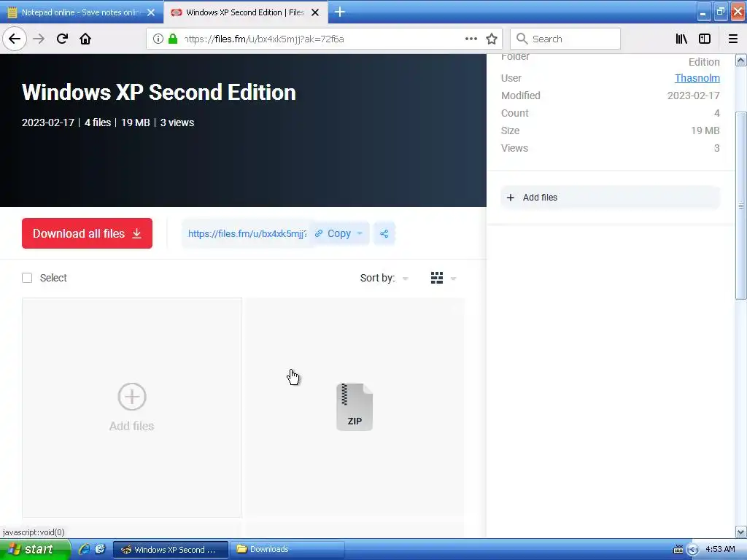Show site information icon in address bar

point(158,39)
